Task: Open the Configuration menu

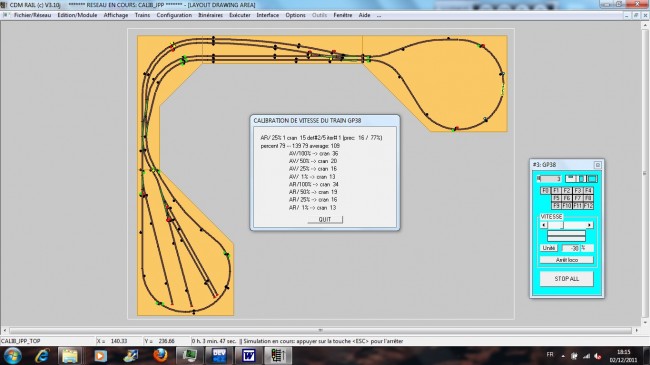Action: pyautogui.click(x=174, y=15)
